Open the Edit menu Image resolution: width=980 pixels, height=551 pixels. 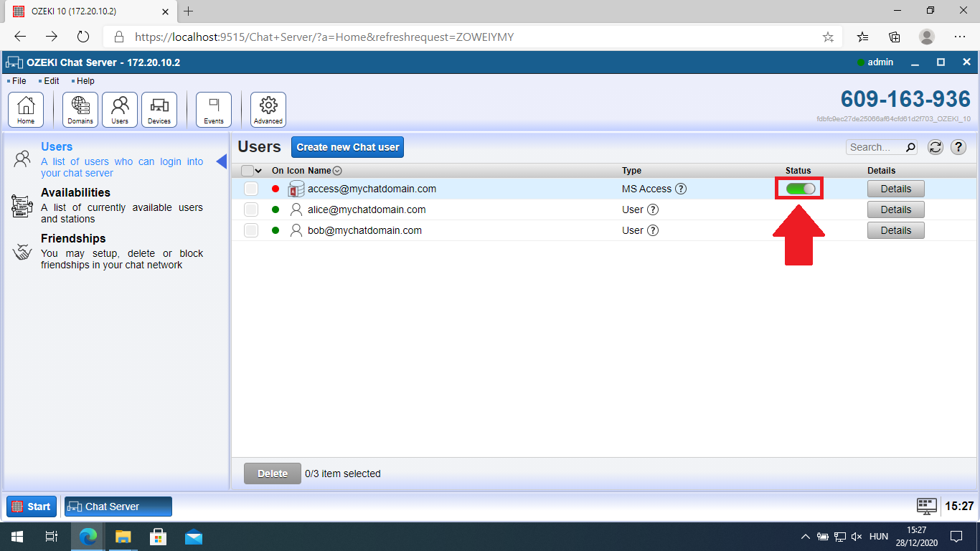pyautogui.click(x=51, y=81)
